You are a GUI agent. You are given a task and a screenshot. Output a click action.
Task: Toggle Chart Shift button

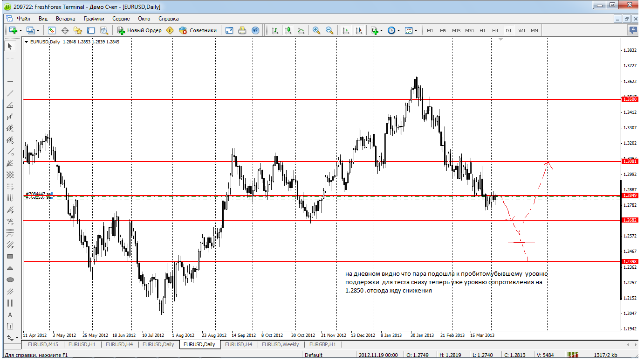[358, 30]
